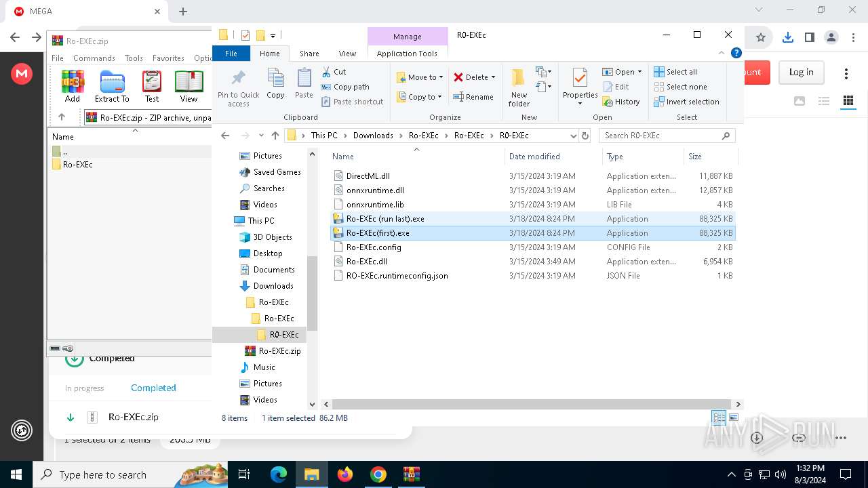Image resolution: width=868 pixels, height=488 pixels.
Task: Click WinRAR Extract To button
Action: [x=112, y=87]
